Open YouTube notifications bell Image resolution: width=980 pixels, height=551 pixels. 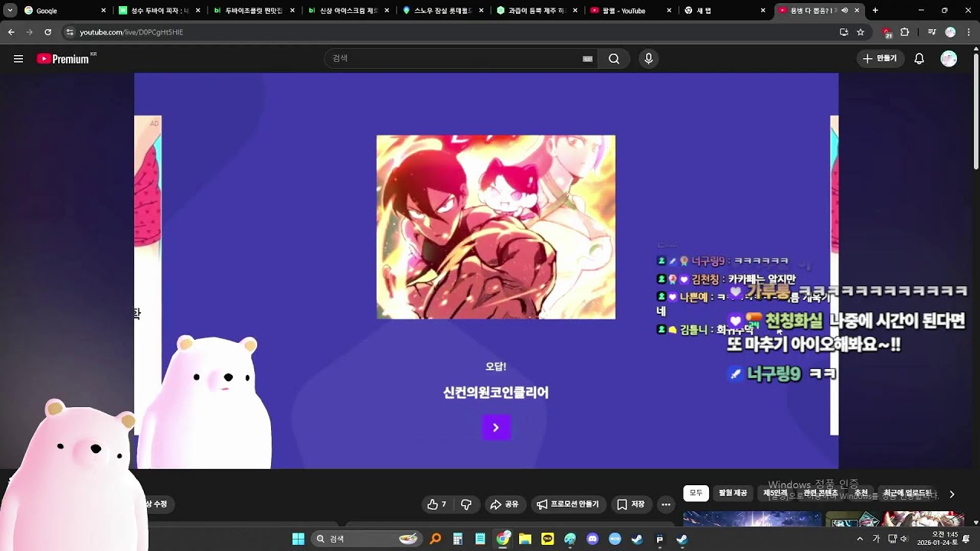920,59
